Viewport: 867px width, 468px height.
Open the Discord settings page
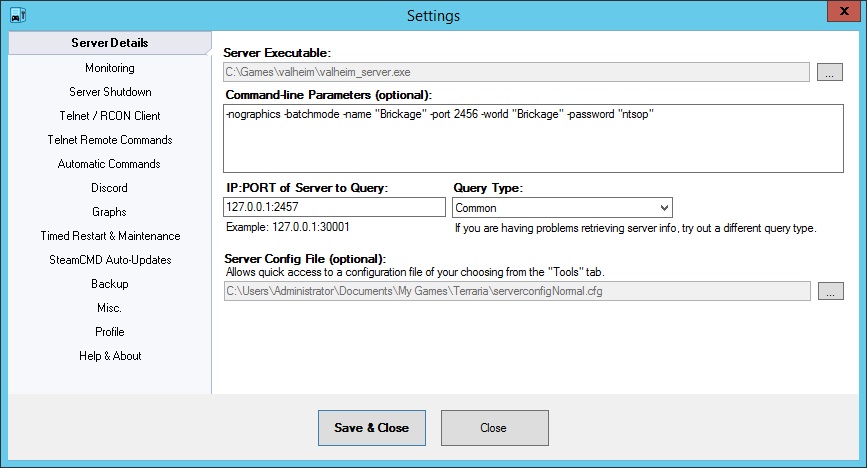110,188
